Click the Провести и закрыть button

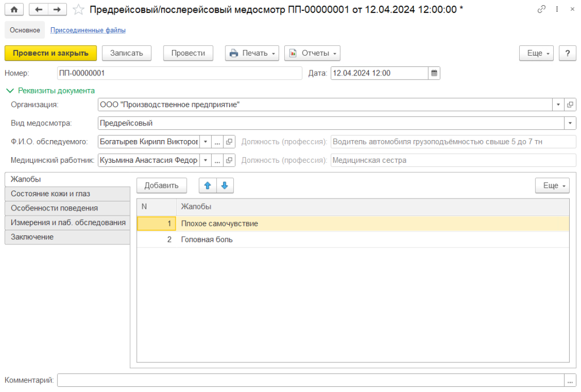50,53
